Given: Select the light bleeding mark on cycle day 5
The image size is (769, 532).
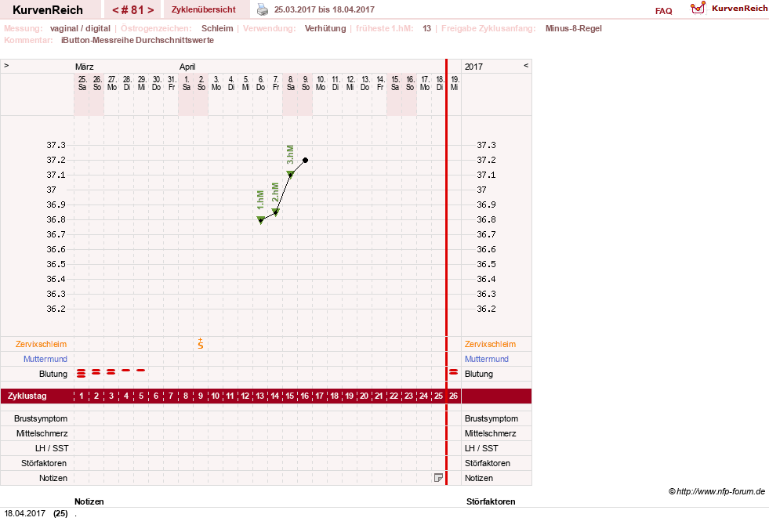Looking at the screenshot, I should click(x=141, y=370).
